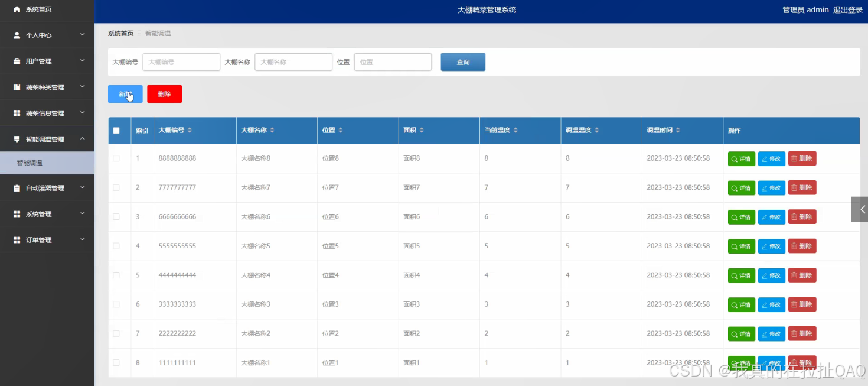Screen dimensions: 868x386
Task: Click the blue 新增 button
Action: click(x=125, y=94)
